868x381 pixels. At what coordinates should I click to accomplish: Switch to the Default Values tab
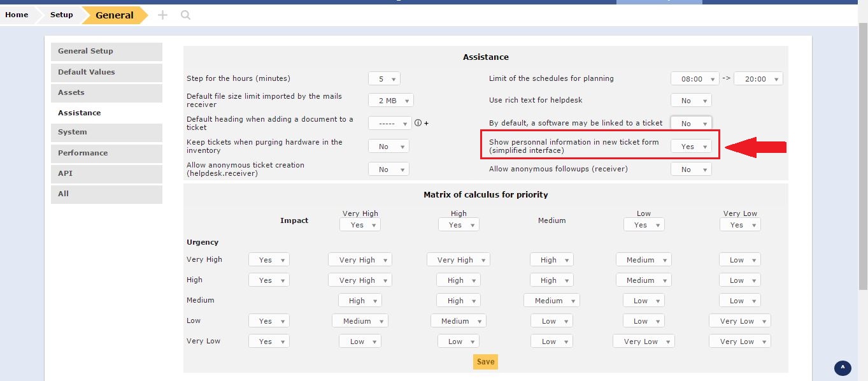[106, 73]
